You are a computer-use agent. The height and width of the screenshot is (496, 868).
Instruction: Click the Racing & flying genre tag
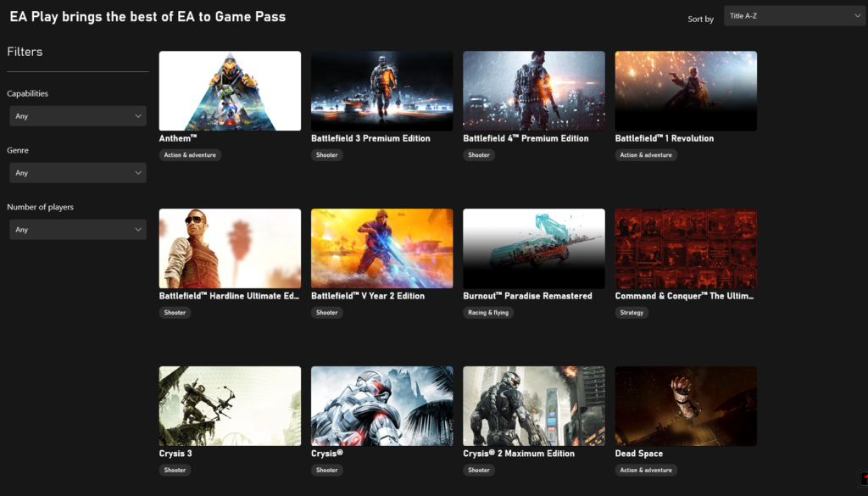pyautogui.click(x=489, y=313)
